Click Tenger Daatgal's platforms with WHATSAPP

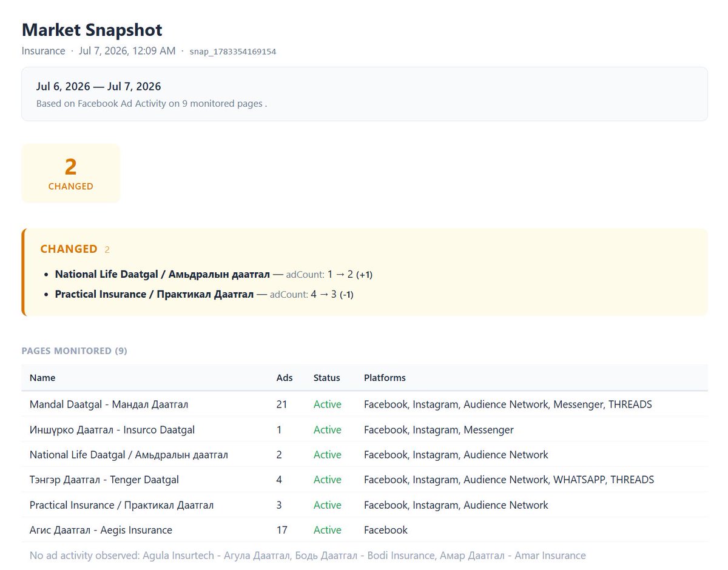click(x=509, y=480)
